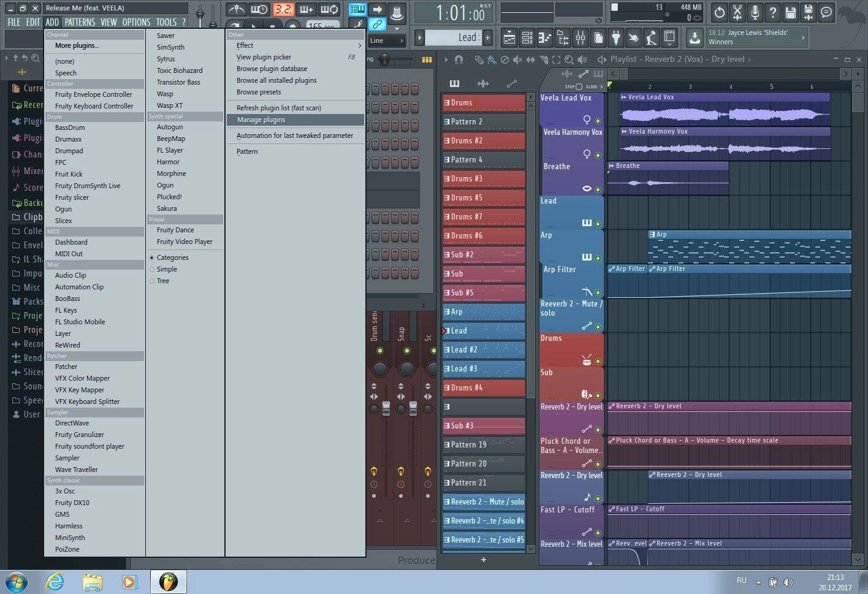Expand the Effect submenu arrow
The image size is (868, 594).
pos(360,45)
